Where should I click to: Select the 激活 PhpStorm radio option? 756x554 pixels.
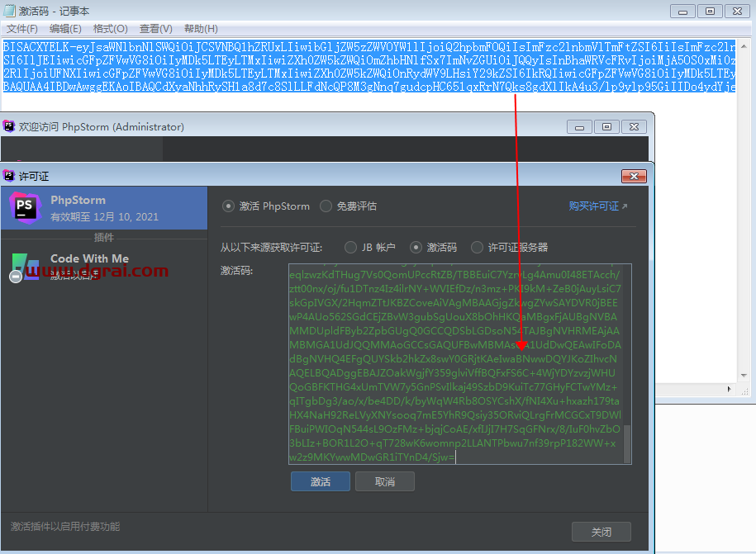coord(229,206)
